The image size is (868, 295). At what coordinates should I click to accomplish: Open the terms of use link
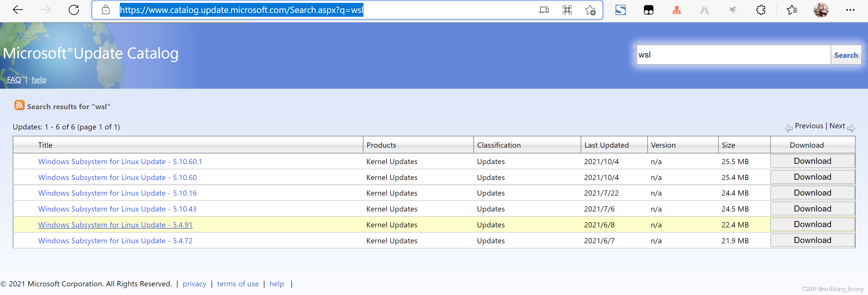click(x=238, y=284)
